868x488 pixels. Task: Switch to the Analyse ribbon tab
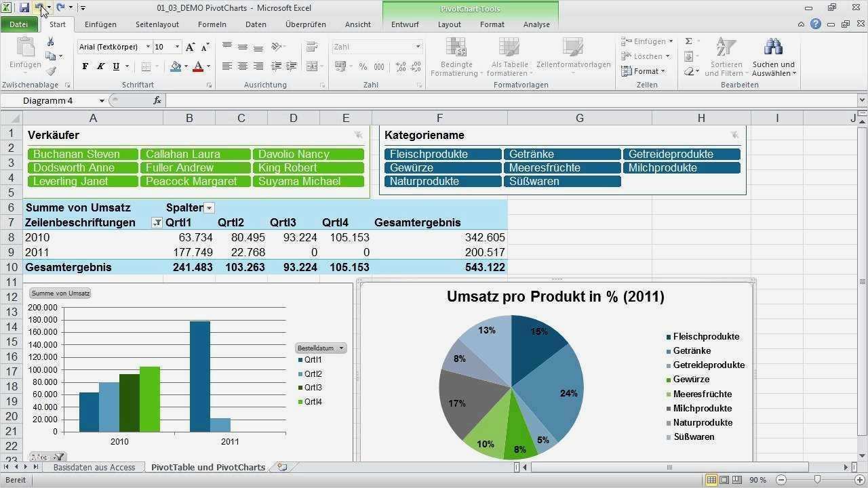pyautogui.click(x=536, y=24)
